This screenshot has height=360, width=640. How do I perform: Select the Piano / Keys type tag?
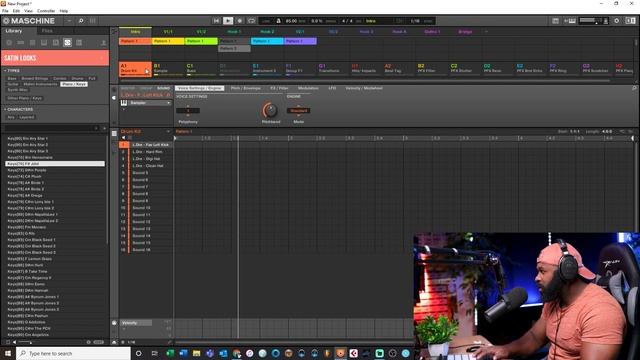pyautogui.click(x=74, y=84)
